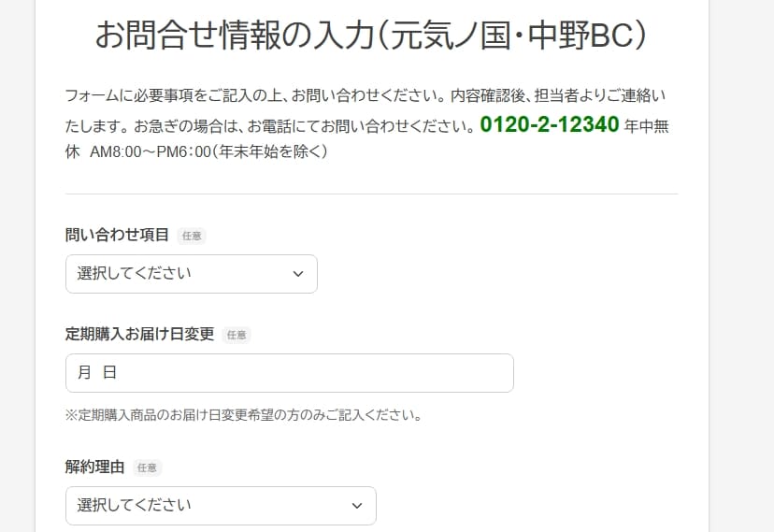774x532 pixels.
Task: Click the page heading お問合せ情報の入力
Action: point(371,36)
